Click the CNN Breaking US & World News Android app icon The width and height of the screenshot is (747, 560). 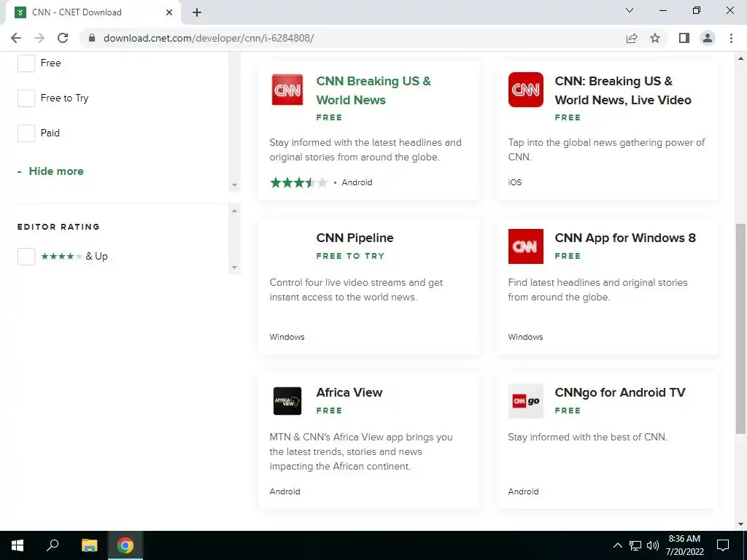287,90
